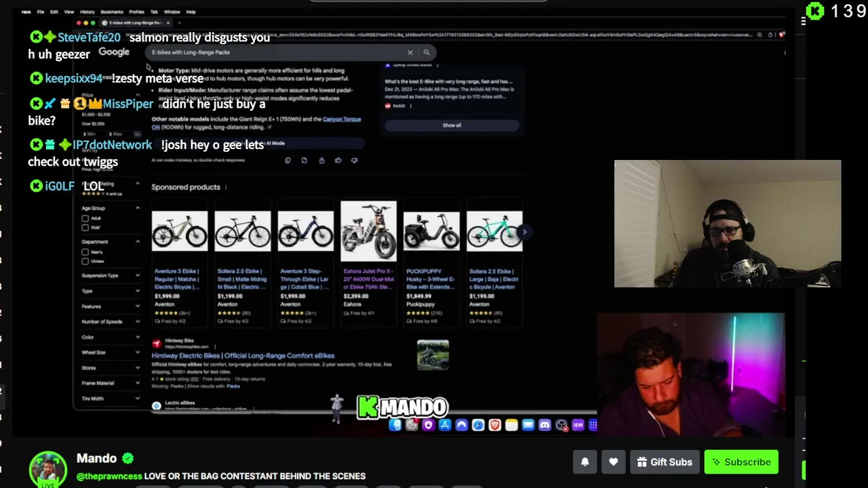The image size is (868, 488).
Task: Open the Profiles menu
Action: (x=136, y=12)
